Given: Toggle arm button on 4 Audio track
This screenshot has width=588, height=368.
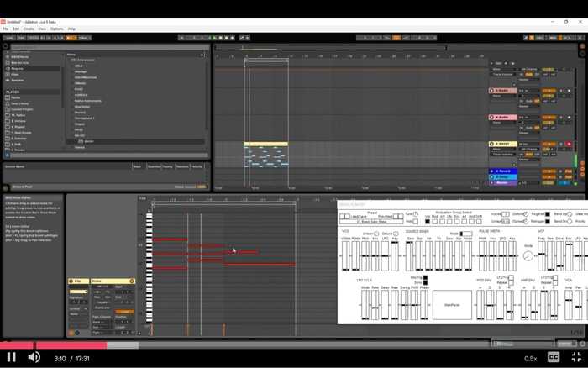Looking at the screenshot, I should tap(569, 117).
